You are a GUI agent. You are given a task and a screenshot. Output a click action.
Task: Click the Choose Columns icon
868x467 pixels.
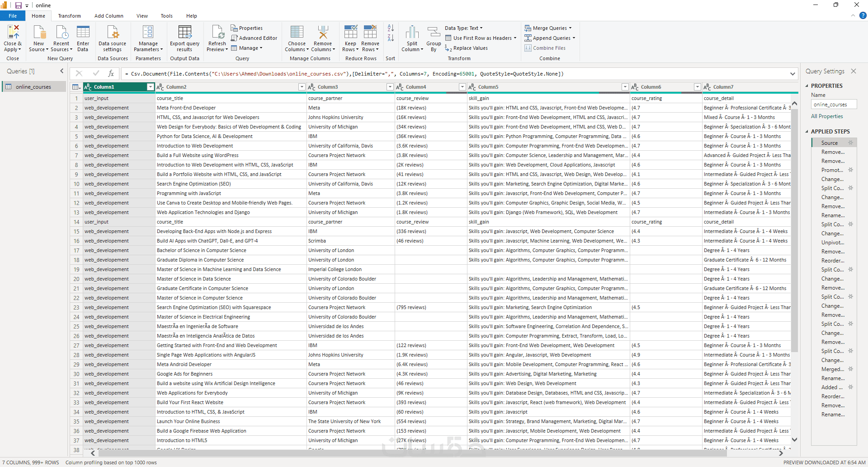tap(297, 33)
